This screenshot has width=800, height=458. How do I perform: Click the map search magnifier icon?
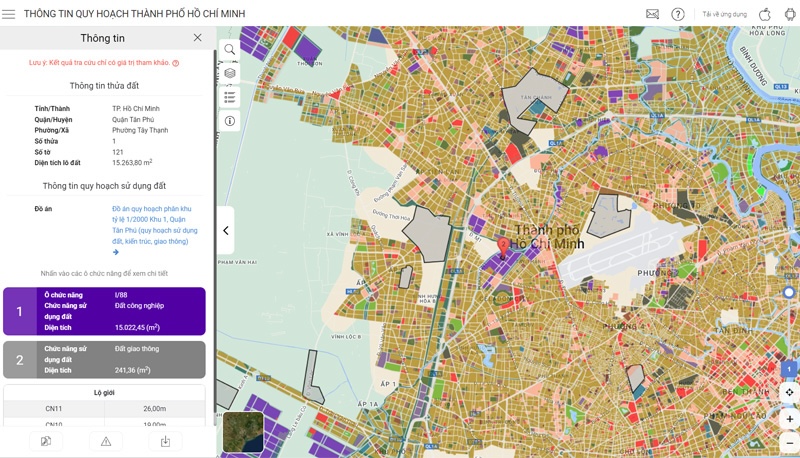[230, 49]
